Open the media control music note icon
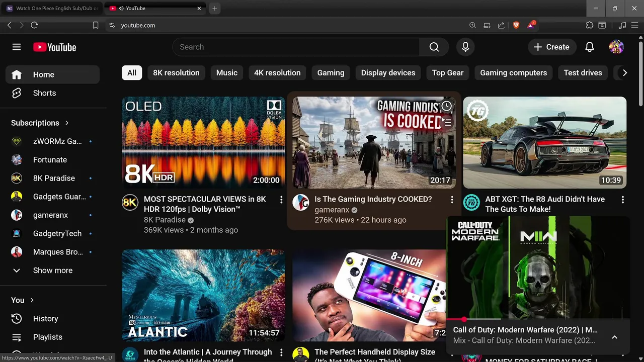 click(x=622, y=25)
